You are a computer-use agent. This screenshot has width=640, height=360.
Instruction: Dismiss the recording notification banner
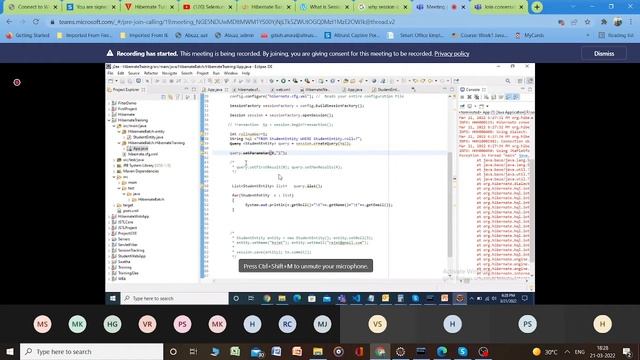604,53
